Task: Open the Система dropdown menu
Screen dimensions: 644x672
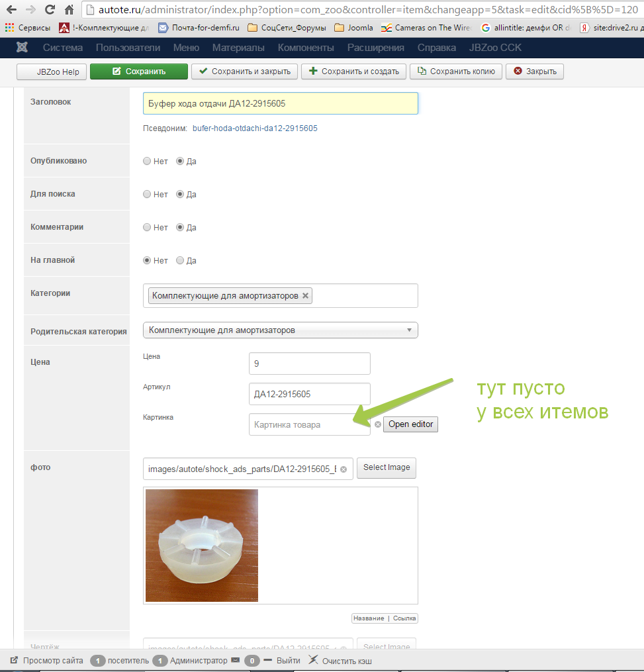Action: [63, 48]
